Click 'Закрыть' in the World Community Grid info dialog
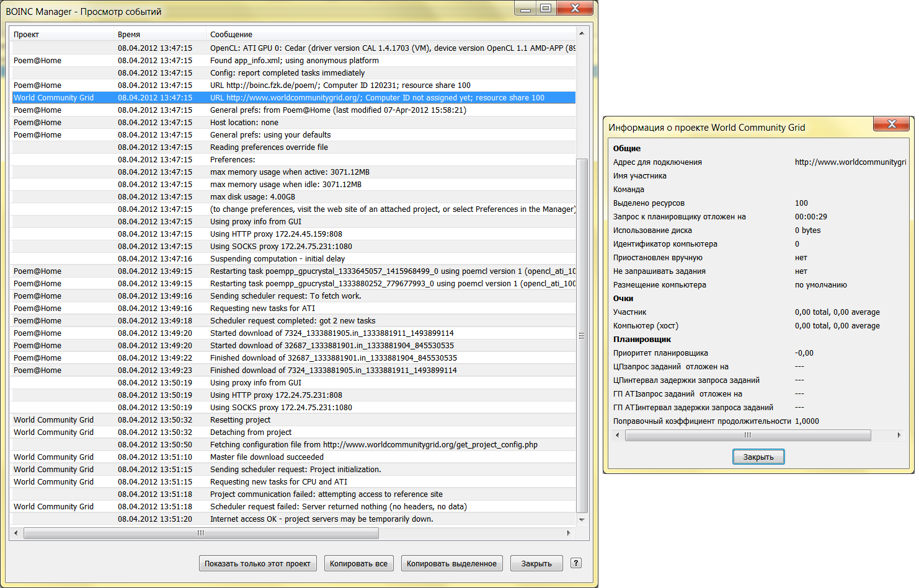This screenshot has height=588, width=919. pyautogui.click(x=758, y=457)
